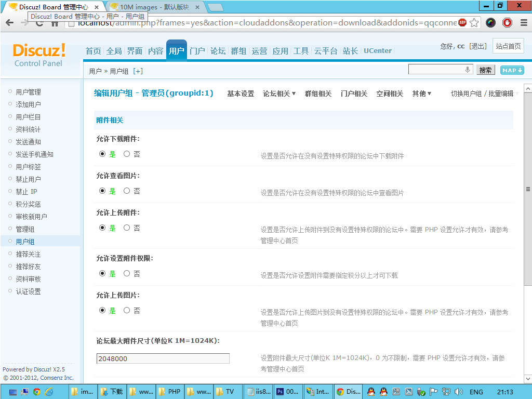This screenshot has height=399, width=532.
Task: Expand the 论坛相关 dropdown
Action: pos(279,94)
